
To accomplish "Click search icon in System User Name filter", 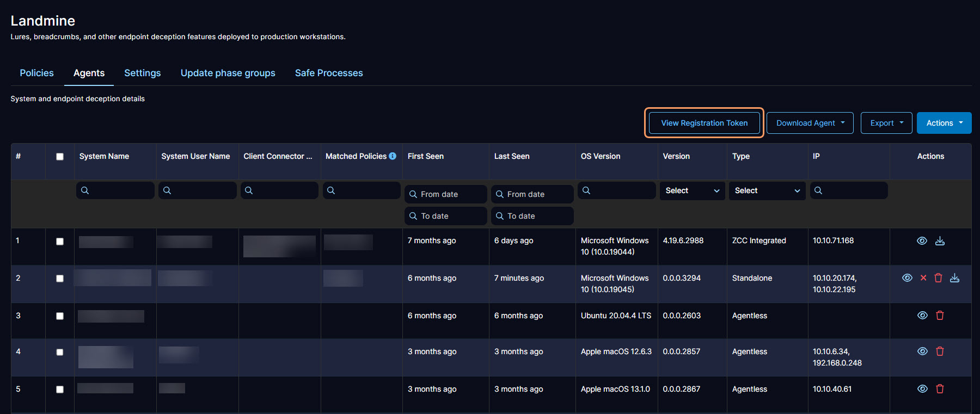I will pyautogui.click(x=167, y=190).
